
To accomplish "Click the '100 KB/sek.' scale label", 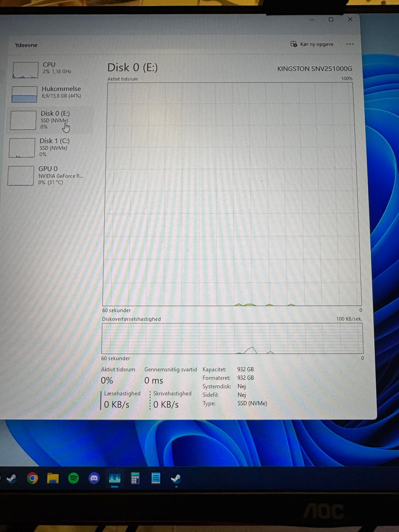I will click(349, 319).
